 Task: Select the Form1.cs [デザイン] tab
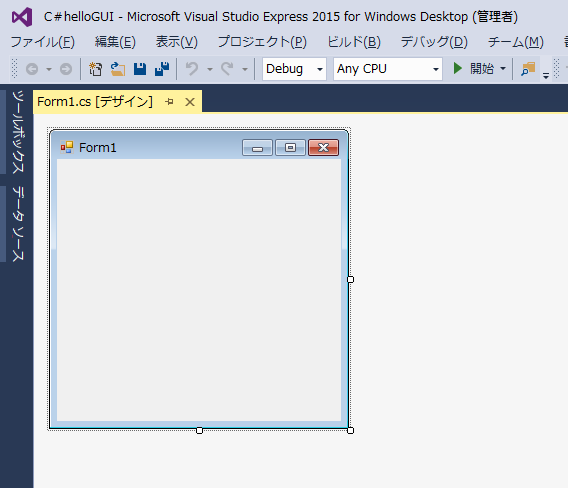(x=95, y=102)
